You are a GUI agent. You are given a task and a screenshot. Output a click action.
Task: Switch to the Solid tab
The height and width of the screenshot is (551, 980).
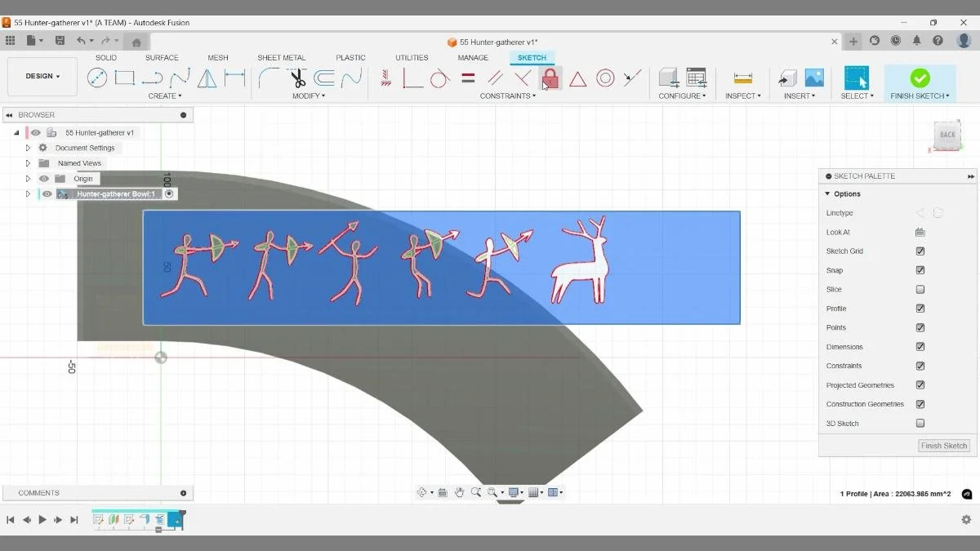pyautogui.click(x=105, y=57)
